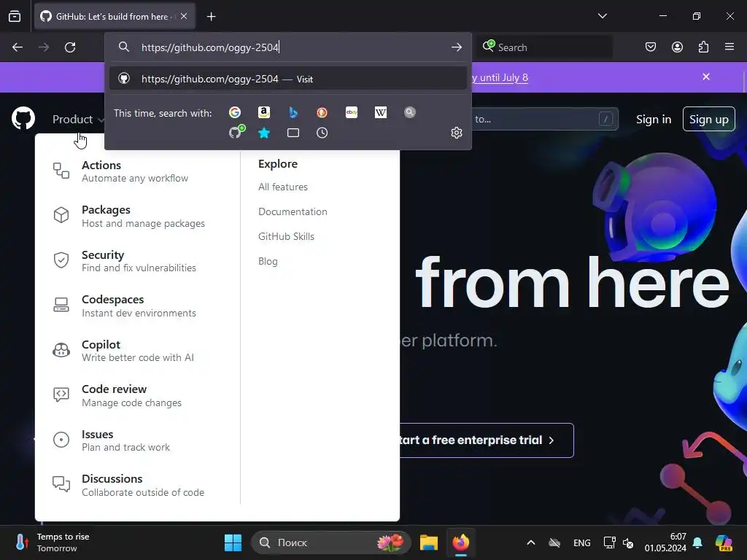Screen dimensions: 747x560
Task: Search this time with Amazon
Action: click(264, 112)
